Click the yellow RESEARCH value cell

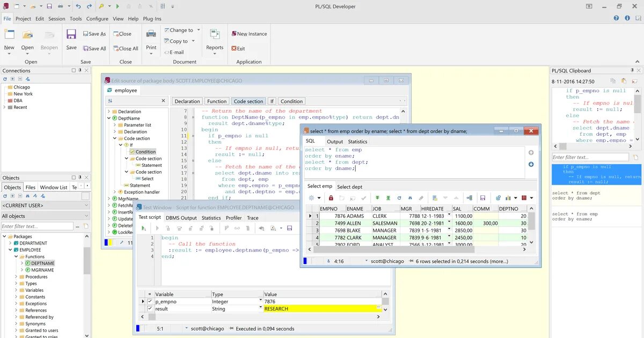pyautogui.click(x=322, y=308)
